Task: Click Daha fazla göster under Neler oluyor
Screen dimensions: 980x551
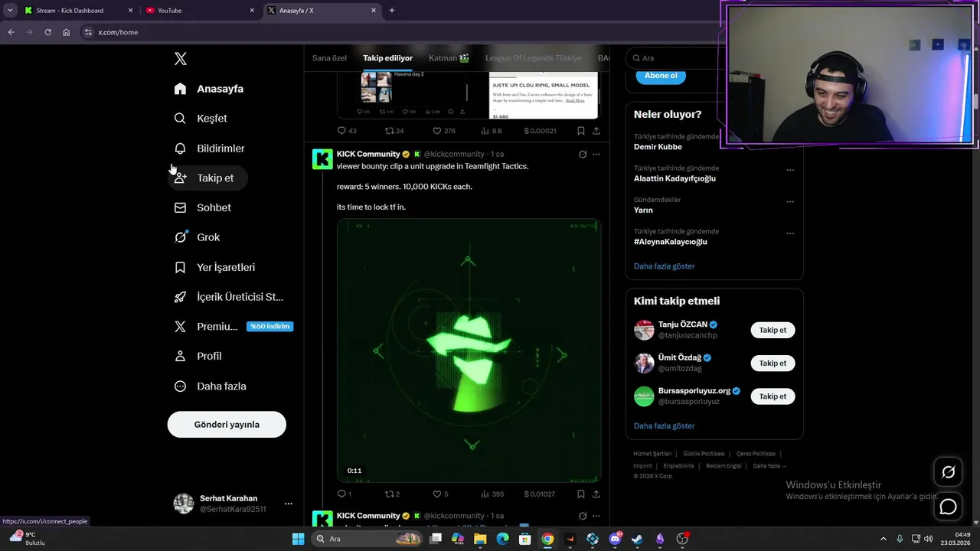Action: coord(664,266)
